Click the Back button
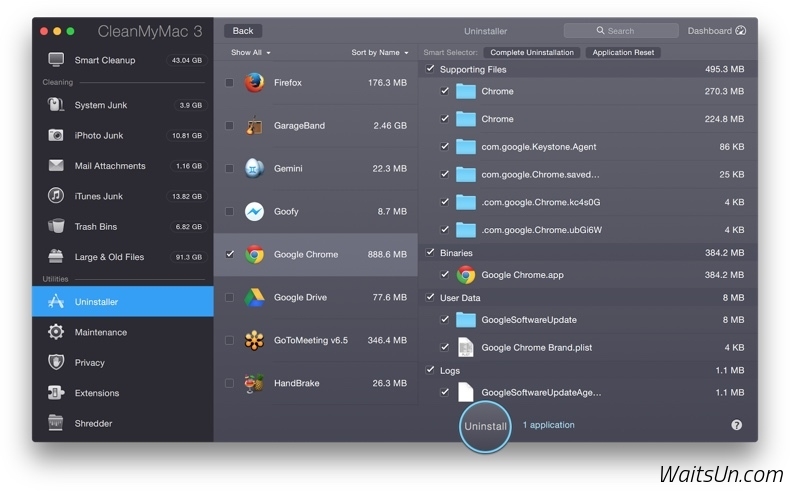 click(243, 31)
